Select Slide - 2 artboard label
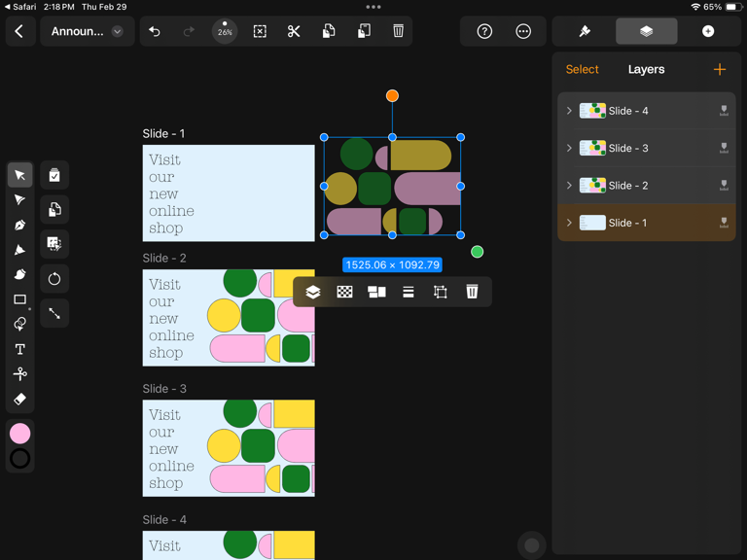This screenshot has height=560, width=747. click(x=164, y=258)
